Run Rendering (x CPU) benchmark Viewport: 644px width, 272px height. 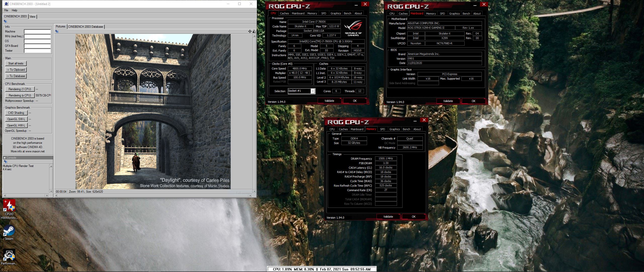pos(20,95)
